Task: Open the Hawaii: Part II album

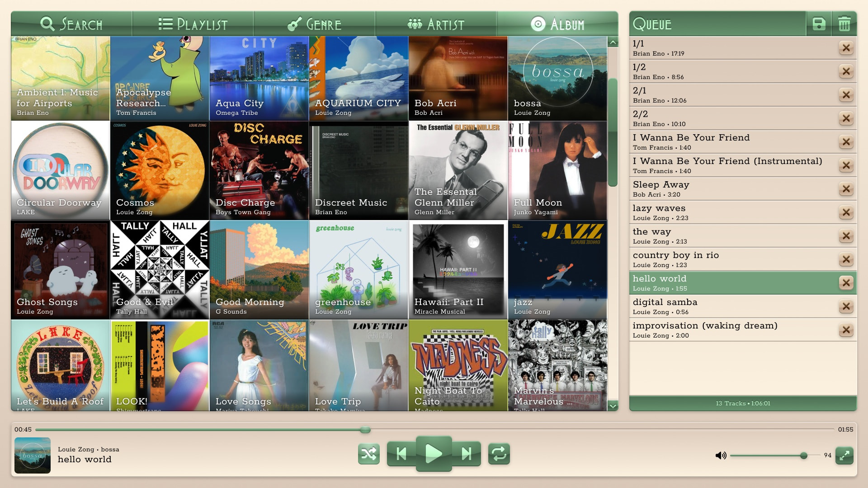Action: point(458,270)
